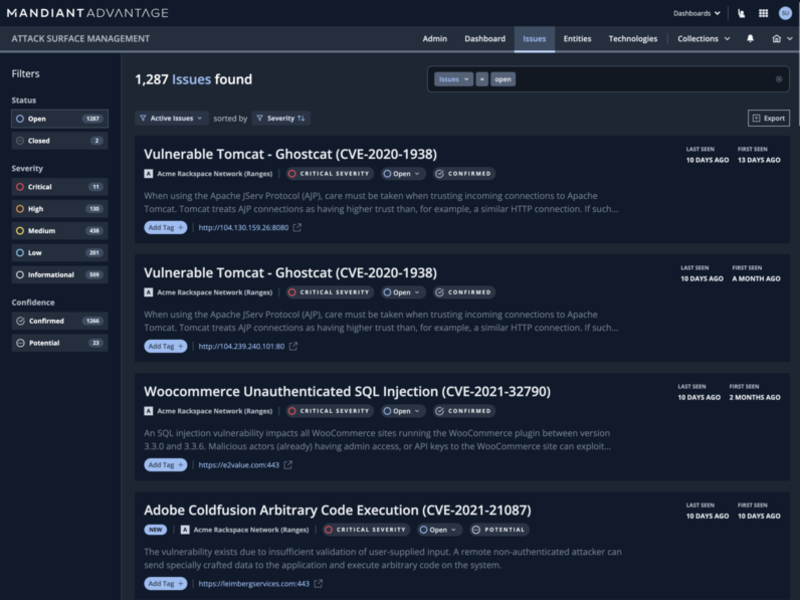Toggle the Medium severity filter
This screenshot has height=600, width=800.
[60, 231]
